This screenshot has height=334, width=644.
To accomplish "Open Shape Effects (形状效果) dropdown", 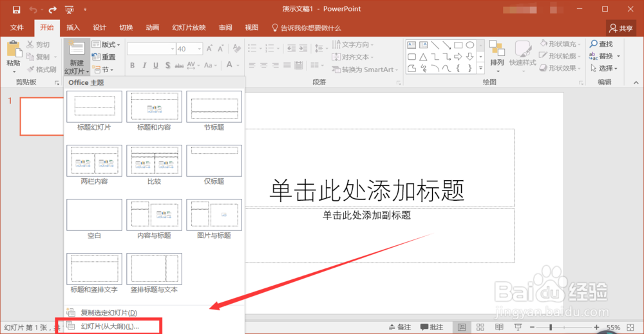I will coord(560,68).
